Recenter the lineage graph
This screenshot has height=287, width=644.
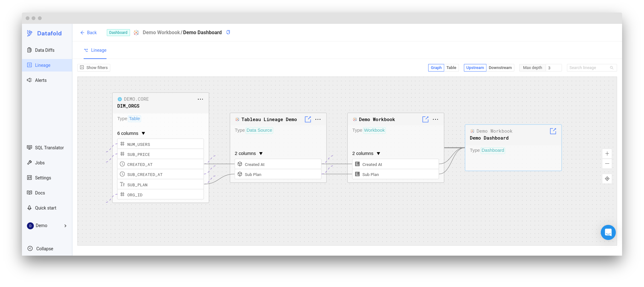pyautogui.click(x=607, y=179)
